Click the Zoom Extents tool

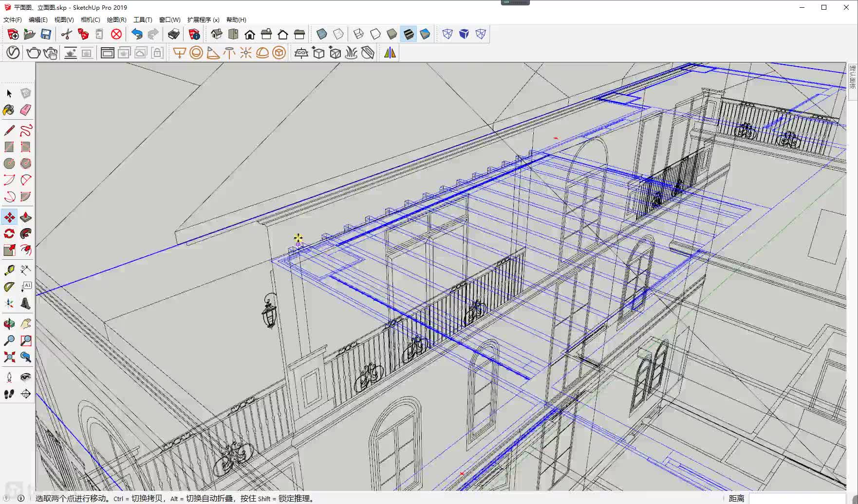[9, 357]
